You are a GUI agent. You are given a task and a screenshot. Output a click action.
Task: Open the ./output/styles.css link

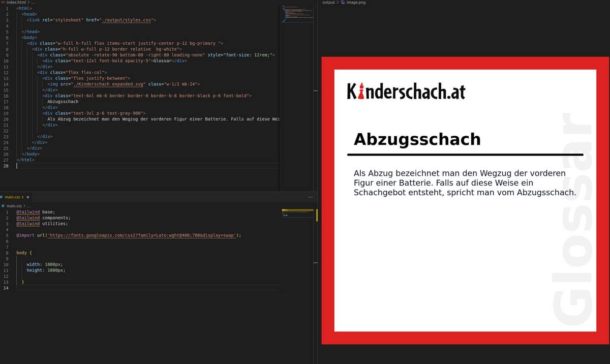(127, 20)
